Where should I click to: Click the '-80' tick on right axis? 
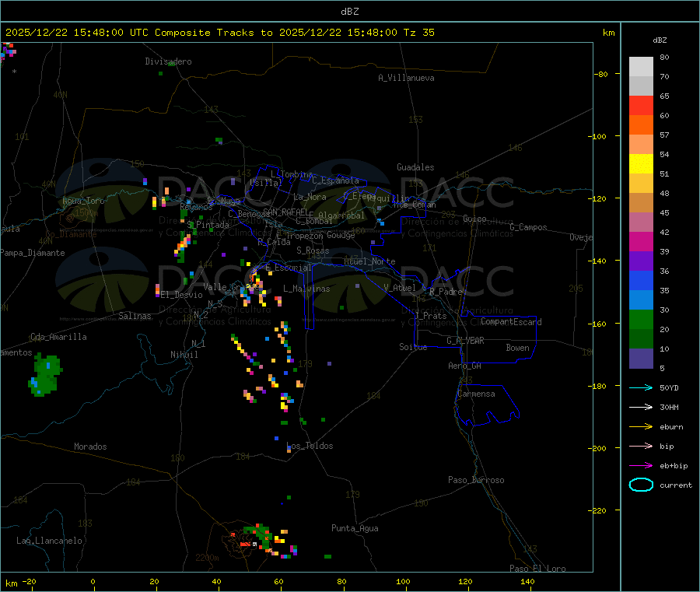coord(601,74)
